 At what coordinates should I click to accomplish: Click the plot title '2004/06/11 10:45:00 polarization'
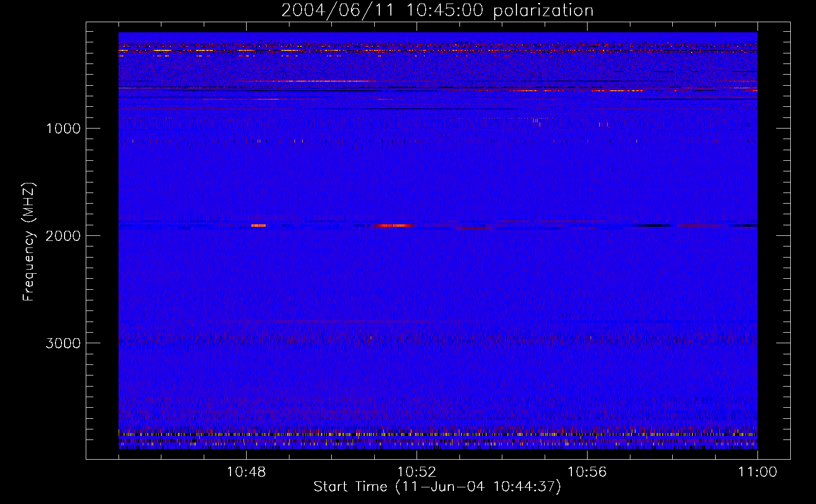pyautogui.click(x=437, y=11)
